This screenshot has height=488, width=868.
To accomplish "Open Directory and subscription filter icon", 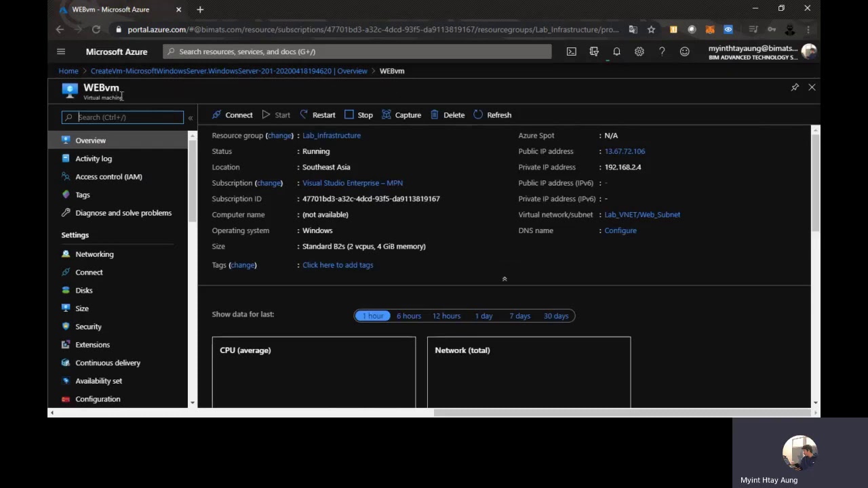I will [594, 52].
